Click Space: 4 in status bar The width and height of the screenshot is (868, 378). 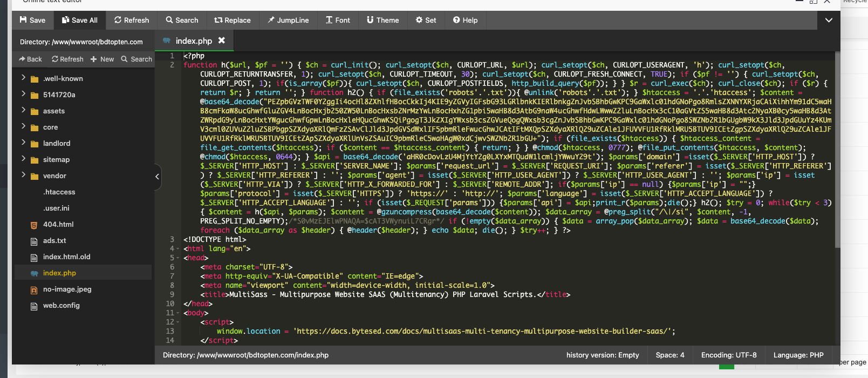pos(670,355)
